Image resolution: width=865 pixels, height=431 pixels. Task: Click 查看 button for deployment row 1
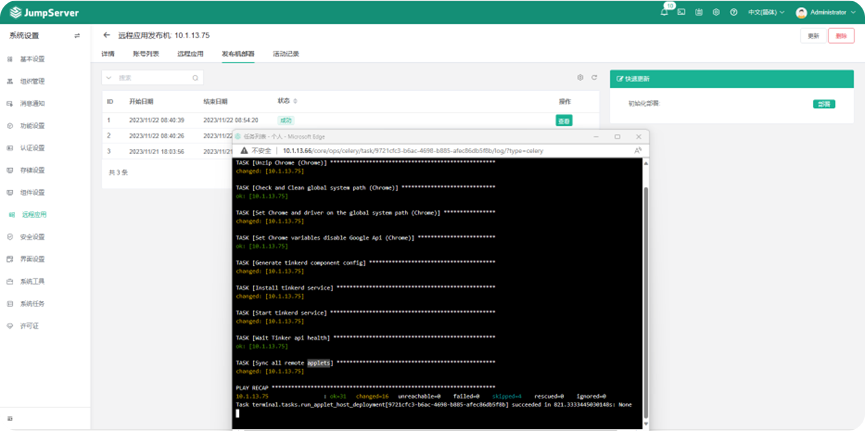pos(564,121)
